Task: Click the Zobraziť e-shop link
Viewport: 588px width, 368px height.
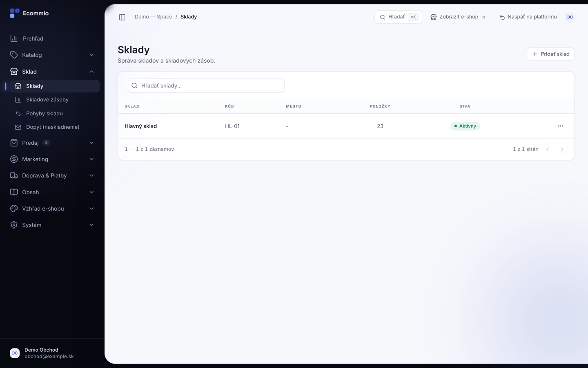Action: tap(458, 17)
